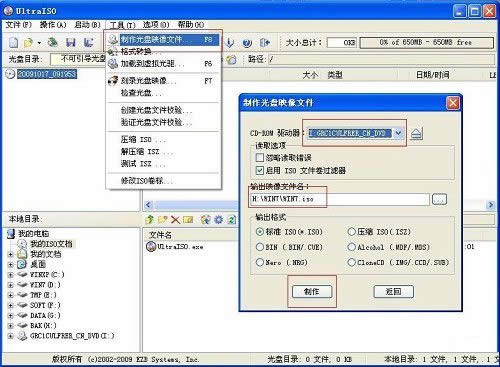Click the Help question mark toolbar icon
Viewport: 500px width, 367px height.
point(247,43)
